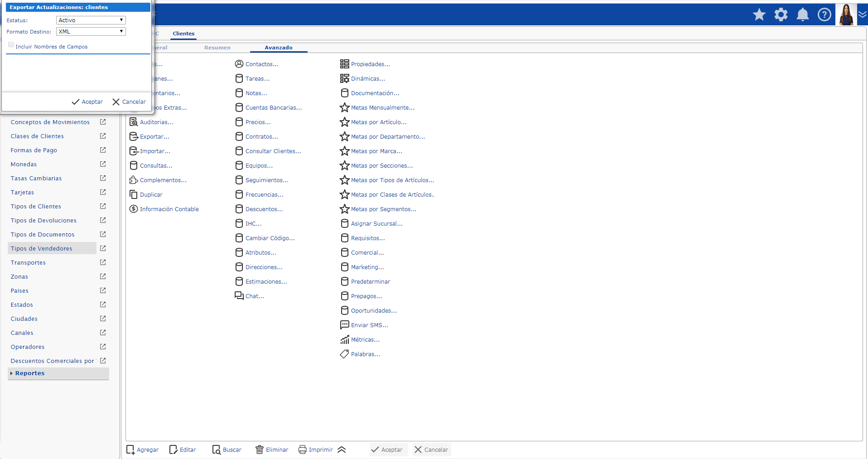Open Operadores sidebar link
Viewport: 868px width, 459px height.
(28, 347)
